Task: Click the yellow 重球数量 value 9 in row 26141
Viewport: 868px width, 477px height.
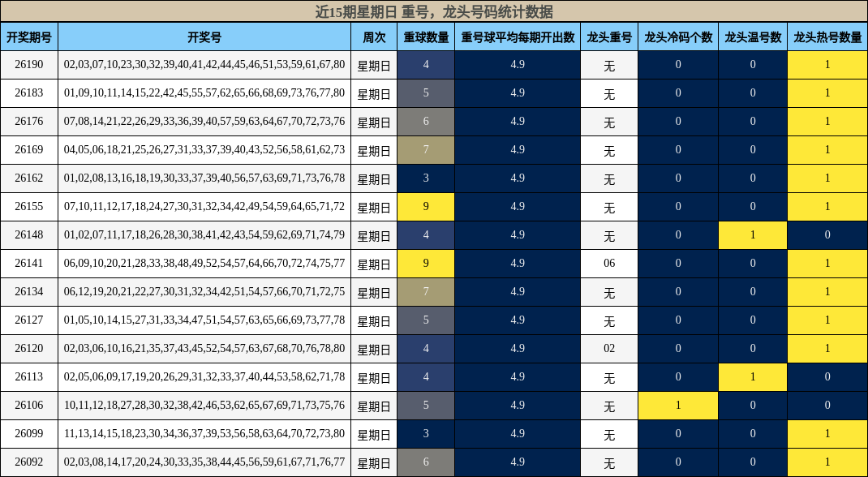Action: [426, 264]
